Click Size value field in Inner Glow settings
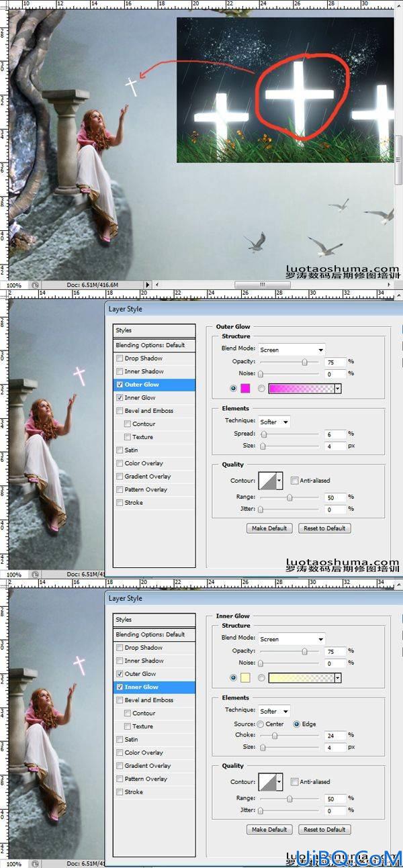 (x=336, y=747)
